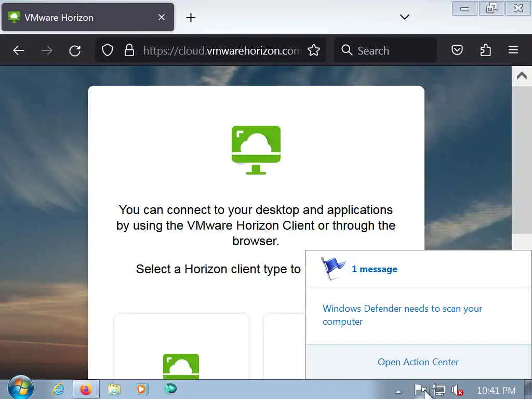Select the VMware Horizon tab
Viewport: 532px width, 399px height.
coord(87,17)
